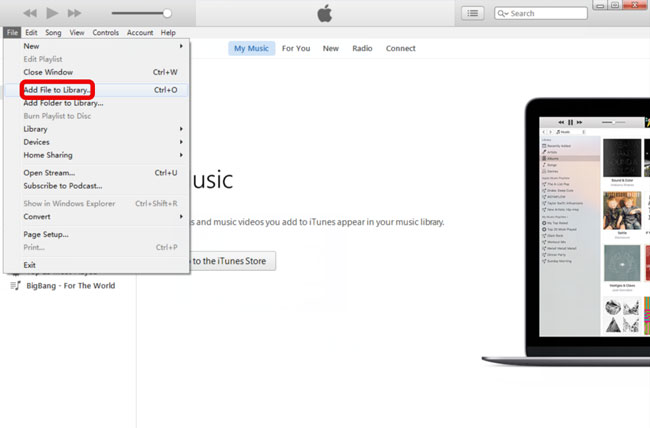Open the Account menu
This screenshot has width=650, height=428.
(140, 32)
